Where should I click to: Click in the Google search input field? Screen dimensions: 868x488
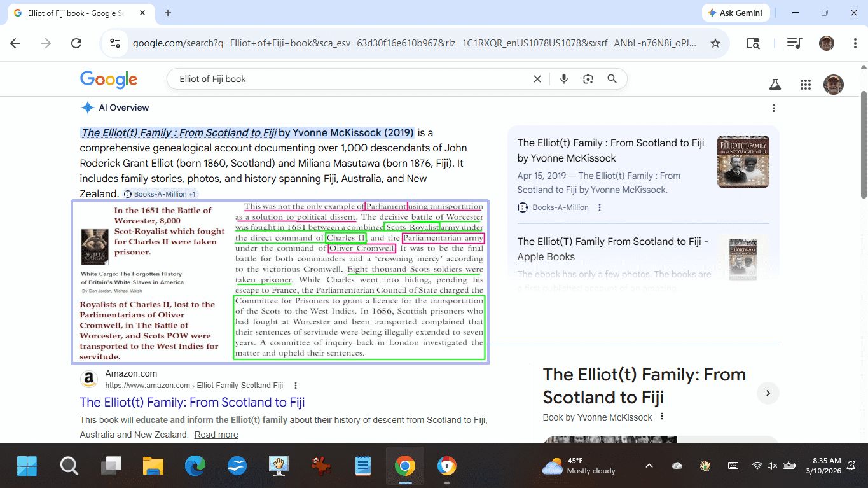[350, 79]
